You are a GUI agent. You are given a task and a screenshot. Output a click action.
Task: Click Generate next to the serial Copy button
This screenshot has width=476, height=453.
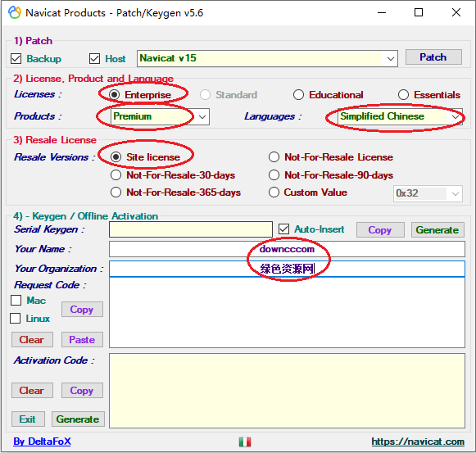pos(437,230)
